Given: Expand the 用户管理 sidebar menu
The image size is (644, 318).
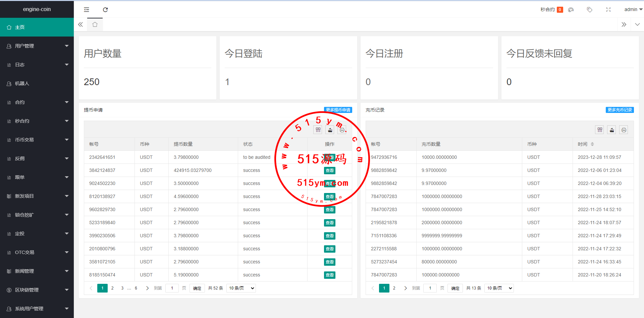Looking at the screenshot, I should pyautogui.click(x=37, y=46).
